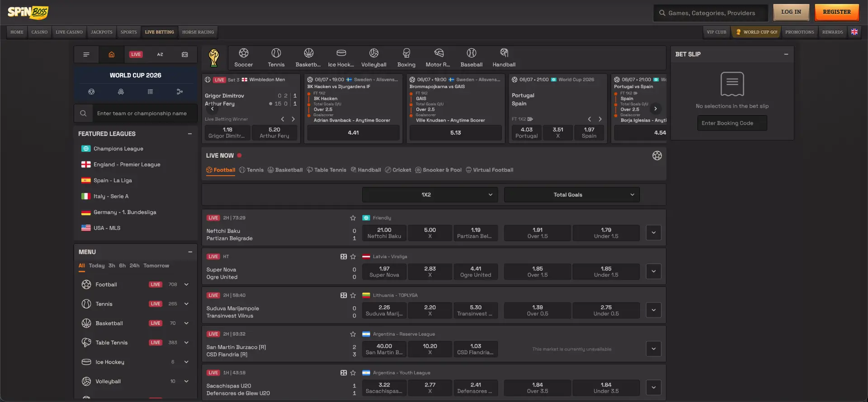Choose the Handball sport icon
Image resolution: width=868 pixels, height=402 pixels.
pos(504,58)
